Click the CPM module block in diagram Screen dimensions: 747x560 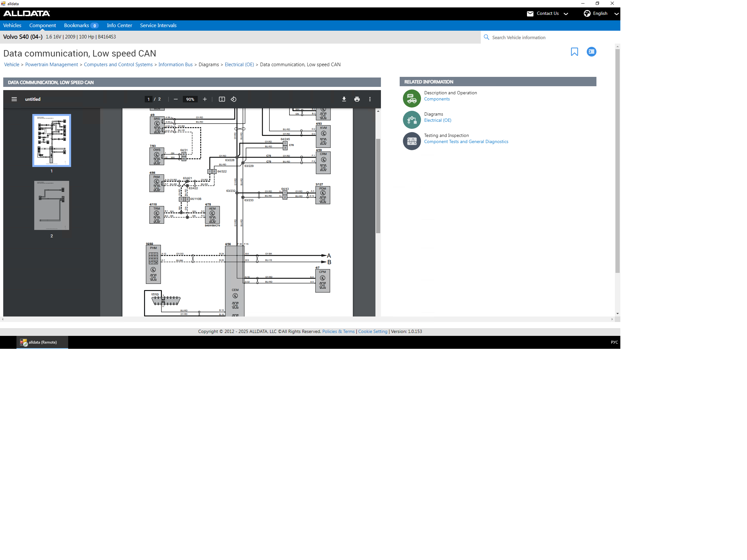[322, 281]
